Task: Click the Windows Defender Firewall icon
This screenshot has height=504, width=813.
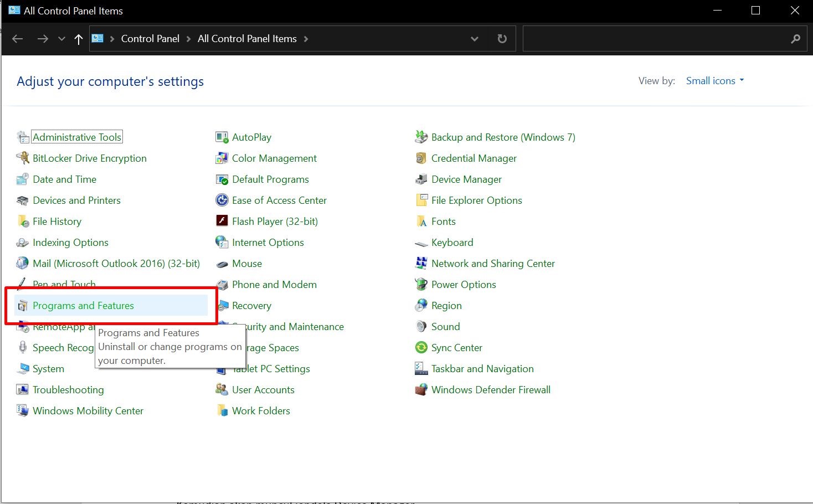Action: 421,390
